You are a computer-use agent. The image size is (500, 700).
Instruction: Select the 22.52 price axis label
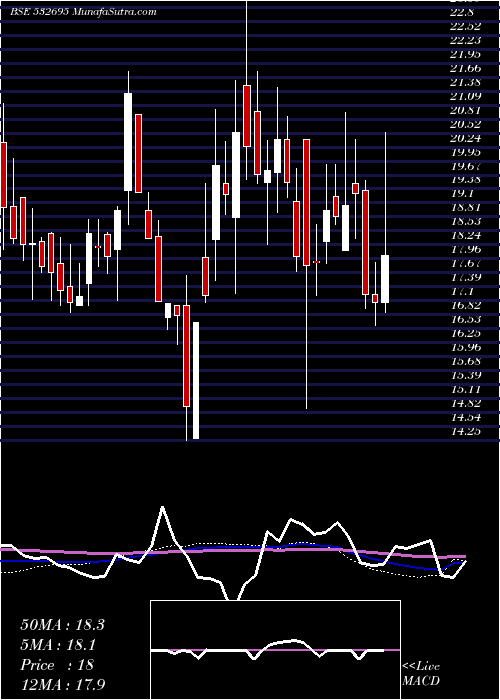tap(466, 26)
